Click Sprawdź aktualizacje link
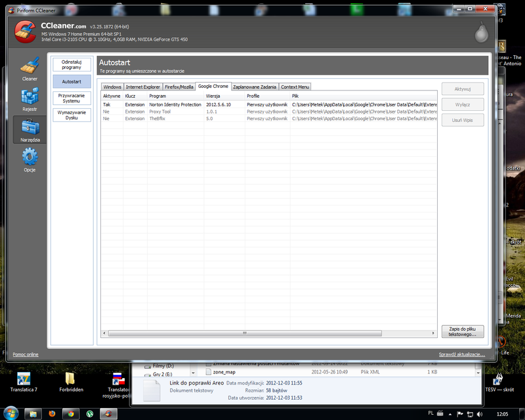Viewport: 525px width, 420px height. coord(462,354)
